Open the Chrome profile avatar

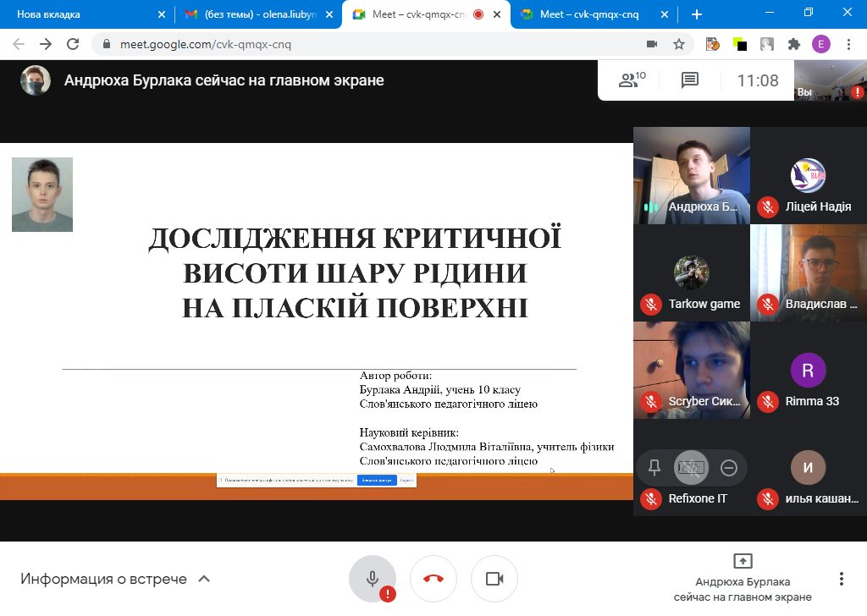tap(820, 44)
